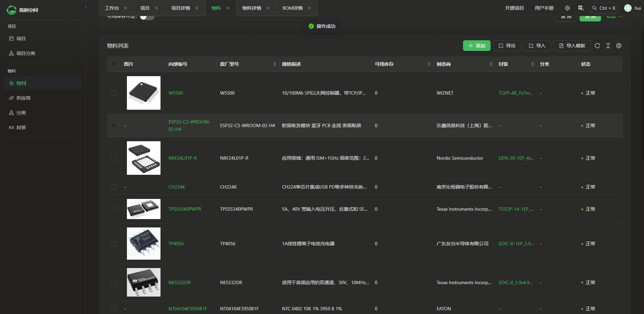Select the W5500 row checkbox
The image size is (644, 314).
tap(114, 93)
